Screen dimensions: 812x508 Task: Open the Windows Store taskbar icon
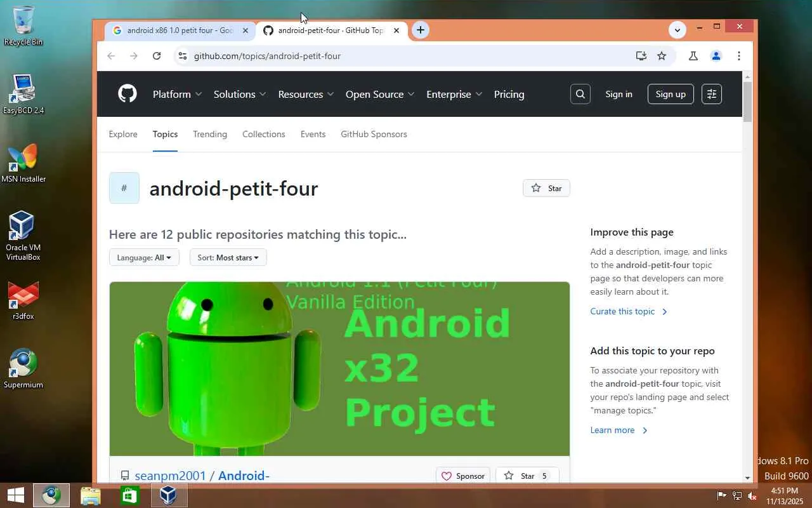pyautogui.click(x=129, y=495)
